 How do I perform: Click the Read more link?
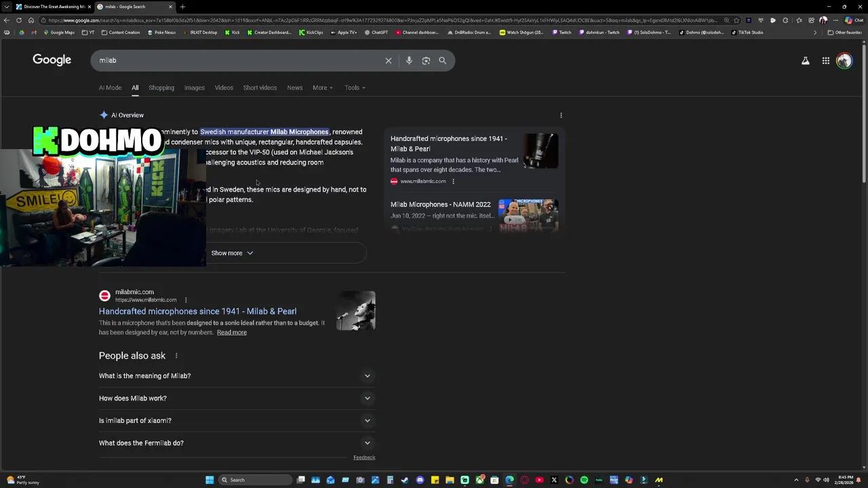232,332
